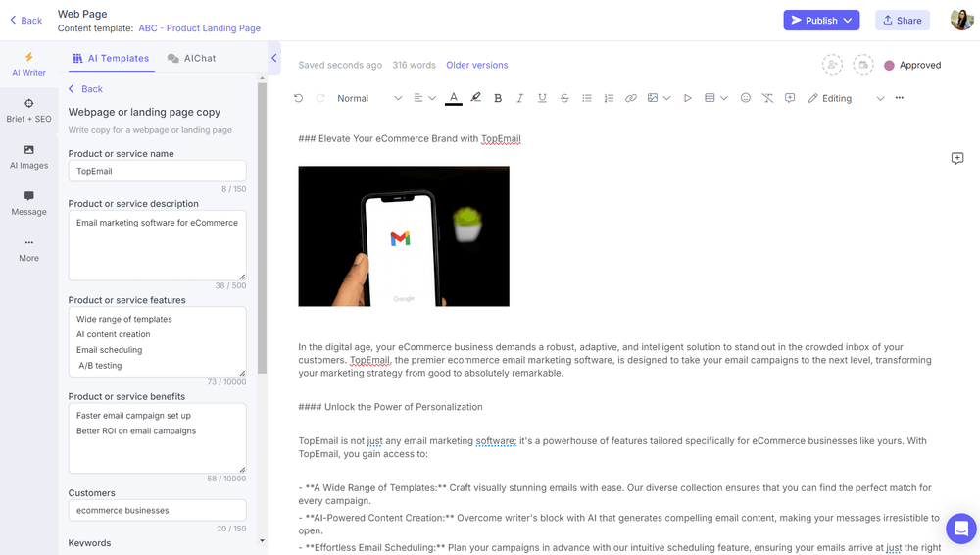This screenshot has width=980, height=555.
Task: Toggle strikethrough formatting
Action: click(564, 98)
